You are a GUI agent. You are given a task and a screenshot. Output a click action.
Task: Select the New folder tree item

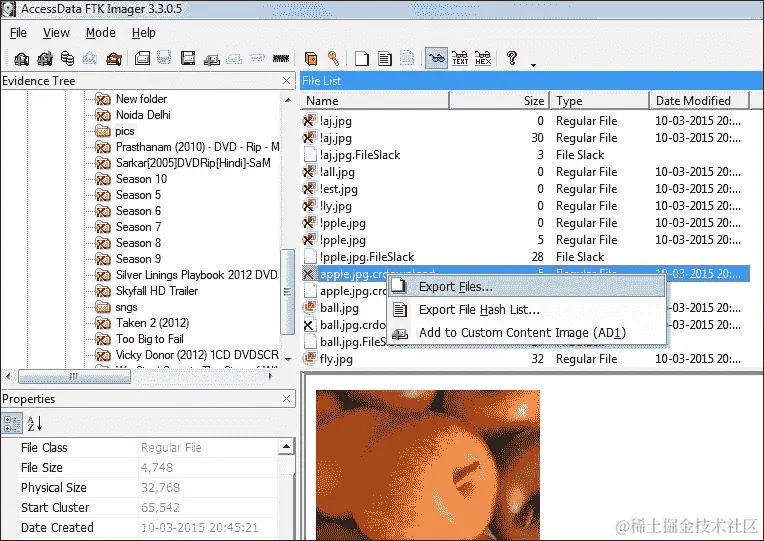click(141, 99)
